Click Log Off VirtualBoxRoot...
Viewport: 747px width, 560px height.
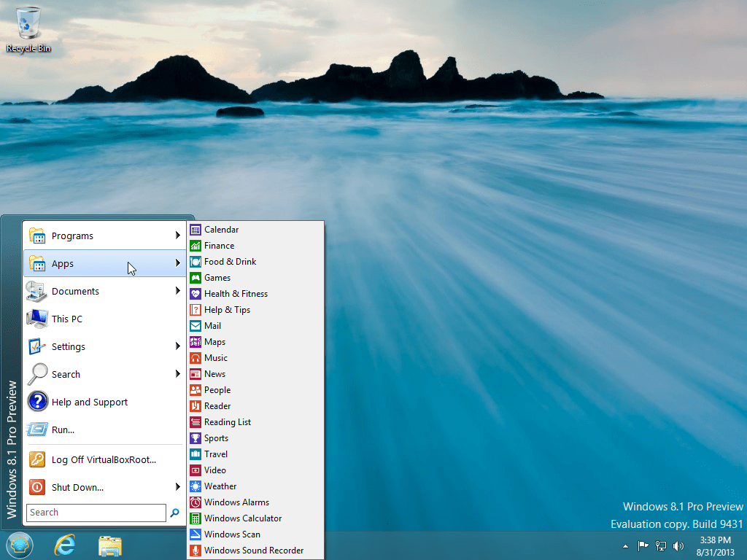click(x=104, y=459)
